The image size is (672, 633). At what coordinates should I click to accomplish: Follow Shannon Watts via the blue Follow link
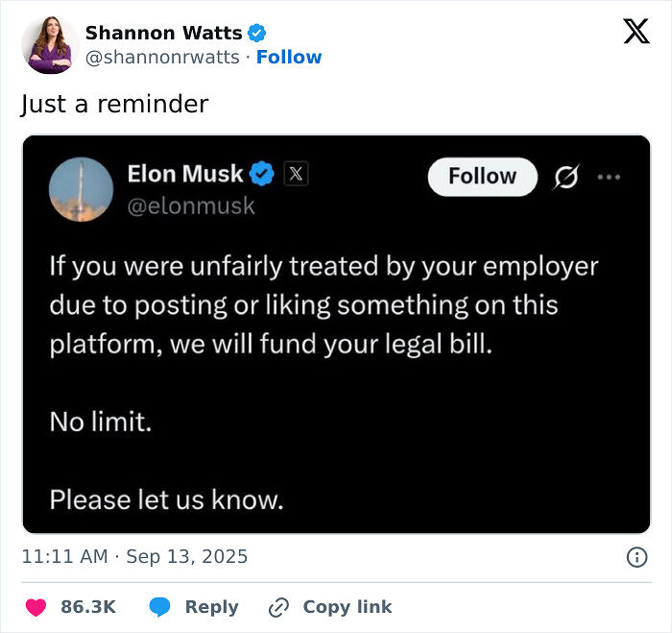(x=289, y=57)
